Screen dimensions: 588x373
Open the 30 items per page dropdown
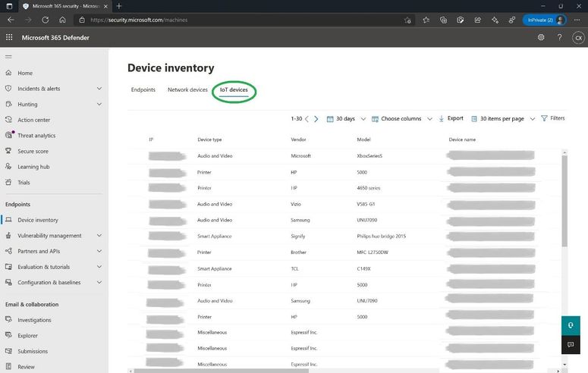[503, 119]
